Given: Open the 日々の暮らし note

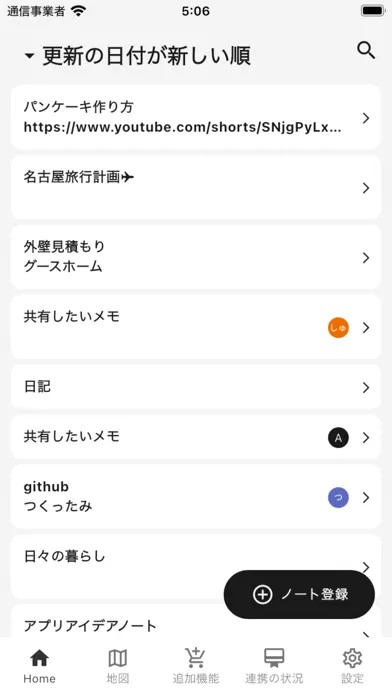Looking at the screenshot, I should point(196,567).
